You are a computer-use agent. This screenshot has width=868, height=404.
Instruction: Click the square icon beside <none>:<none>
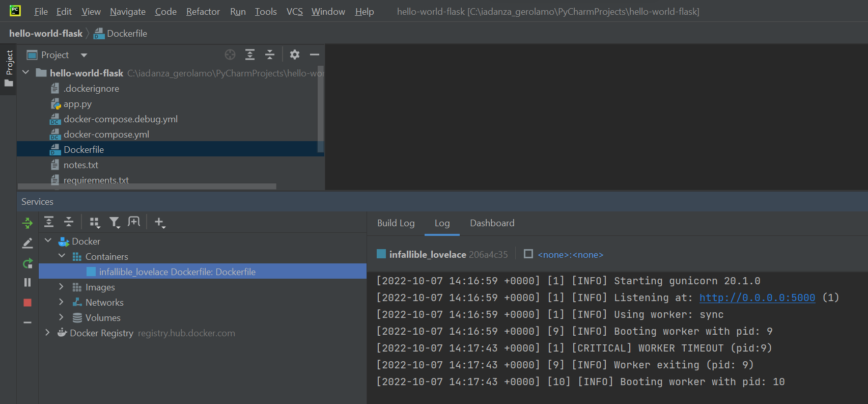pos(528,254)
